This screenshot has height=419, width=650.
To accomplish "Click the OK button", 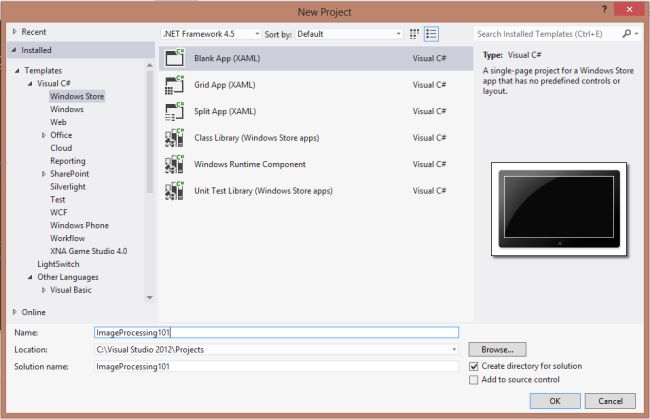I will (x=555, y=401).
